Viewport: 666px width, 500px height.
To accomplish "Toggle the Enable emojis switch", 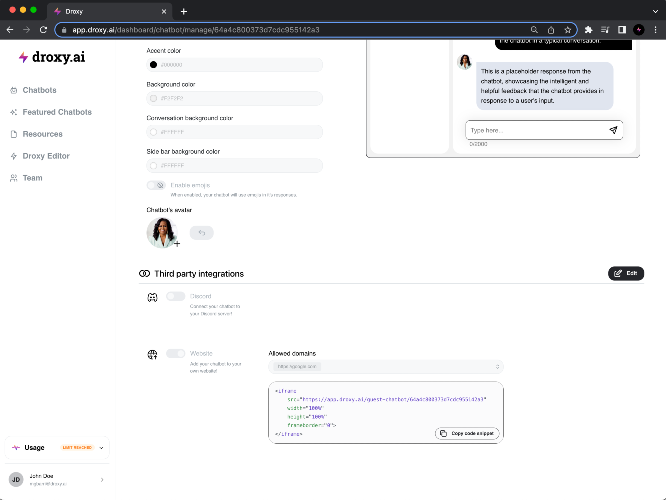I will pyautogui.click(x=156, y=185).
